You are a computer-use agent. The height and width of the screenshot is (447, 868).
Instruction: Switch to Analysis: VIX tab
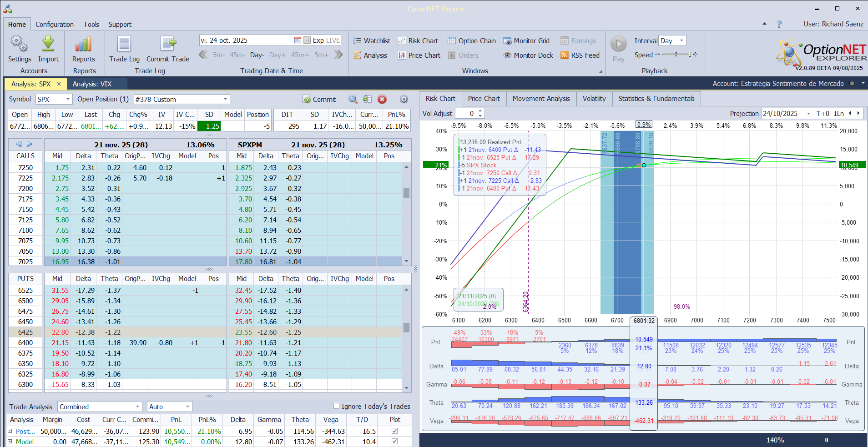(92, 84)
